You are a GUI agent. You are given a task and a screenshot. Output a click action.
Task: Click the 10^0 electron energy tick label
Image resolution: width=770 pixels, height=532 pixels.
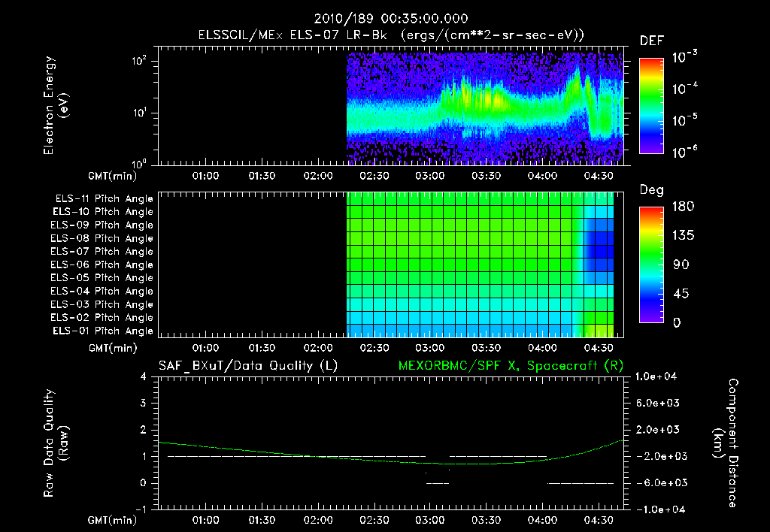pos(139,164)
